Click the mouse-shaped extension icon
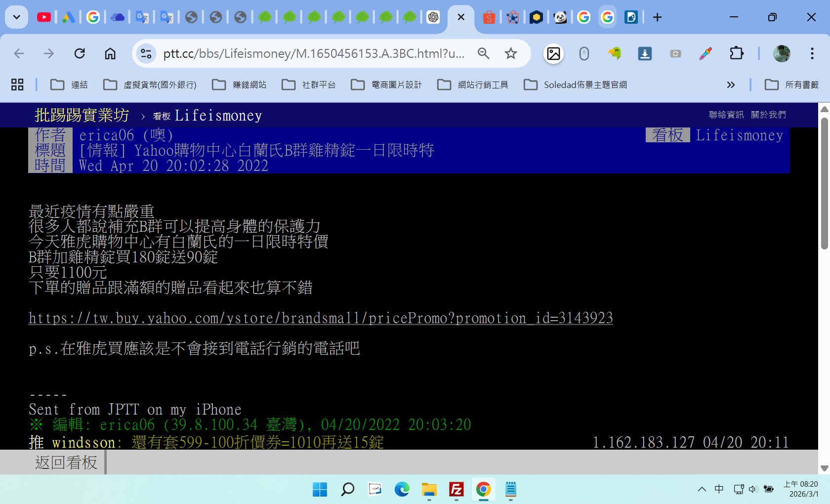The image size is (830, 504). click(x=584, y=53)
